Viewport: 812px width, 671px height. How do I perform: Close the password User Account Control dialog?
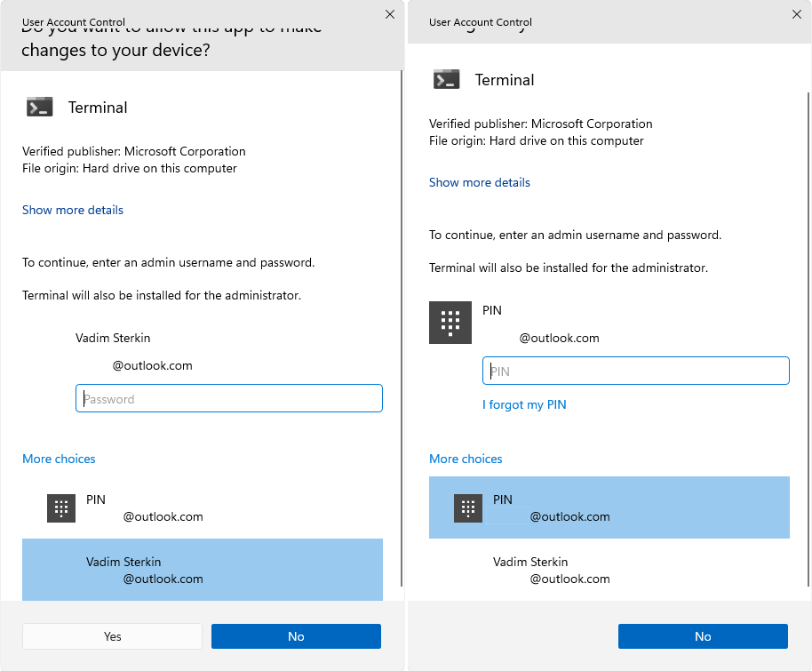[x=390, y=14]
